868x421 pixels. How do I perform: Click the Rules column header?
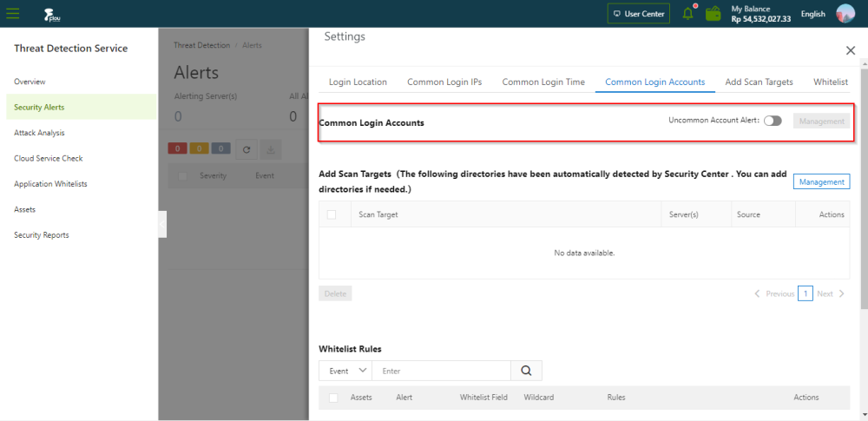coord(616,398)
